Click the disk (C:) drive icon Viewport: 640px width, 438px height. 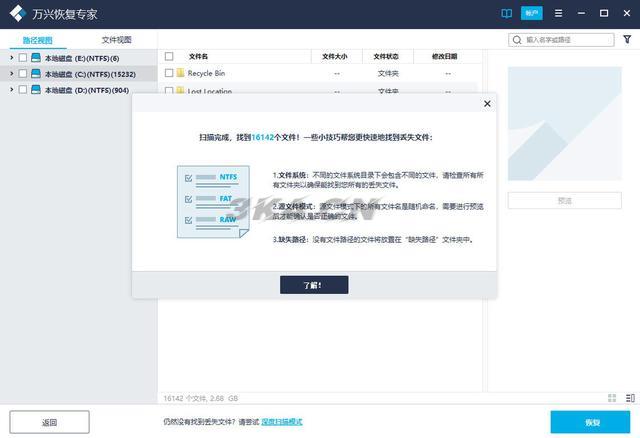click(x=36, y=74)
